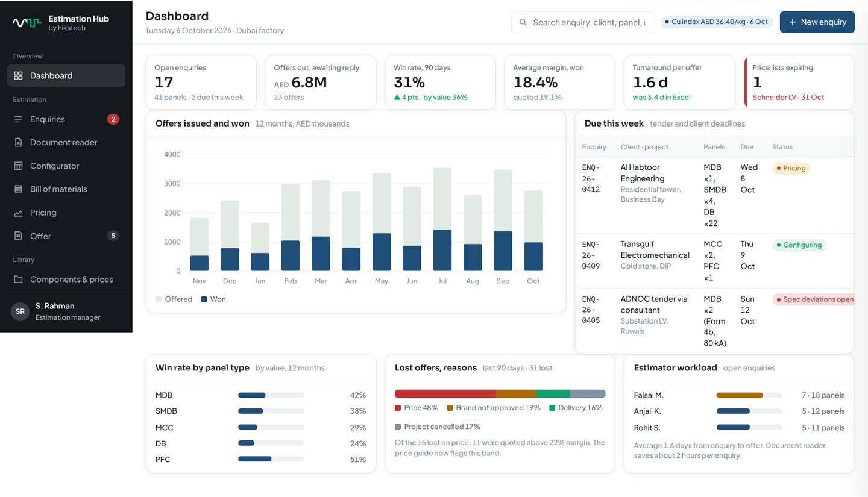868x497 pixels.
Task: Click the Offer document icon
Action: click(x=19, y=236)
